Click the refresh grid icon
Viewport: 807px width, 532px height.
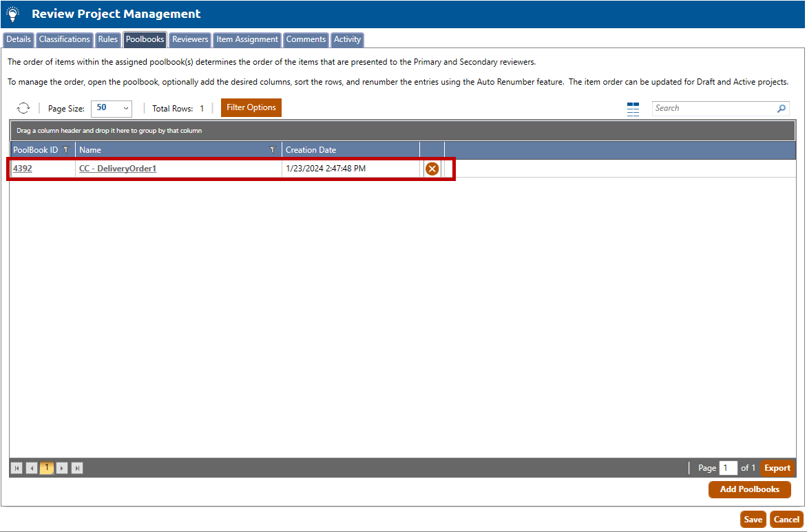[x=23, y=108]
